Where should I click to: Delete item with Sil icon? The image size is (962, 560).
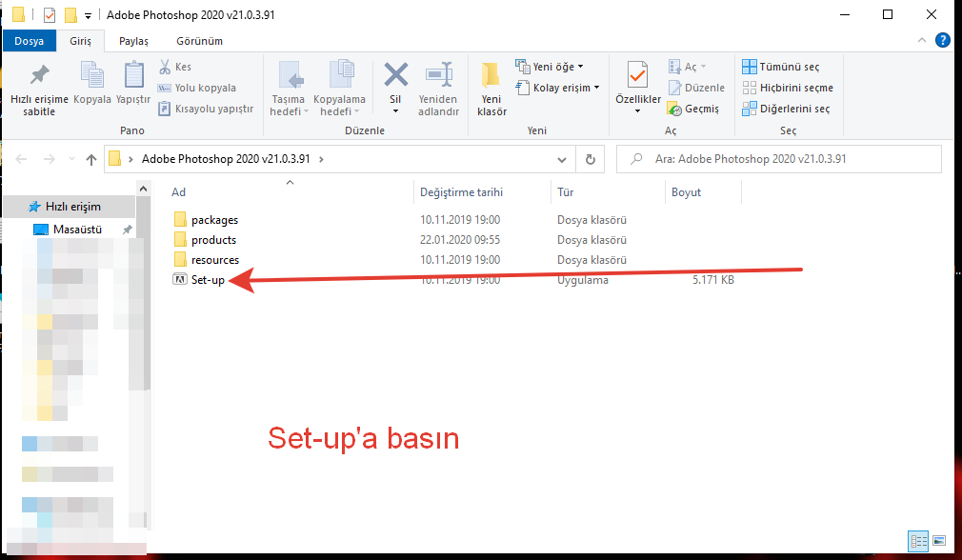(395, 76)
